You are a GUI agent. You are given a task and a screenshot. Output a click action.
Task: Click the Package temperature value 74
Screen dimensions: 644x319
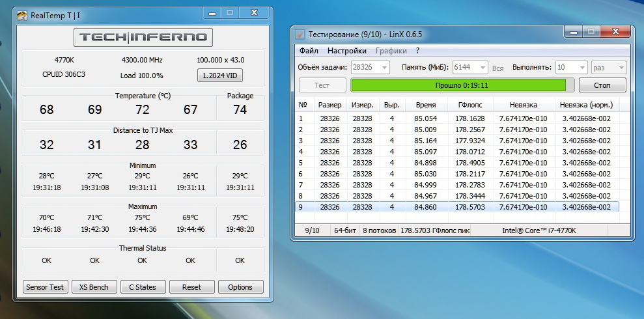click(240, 109)
